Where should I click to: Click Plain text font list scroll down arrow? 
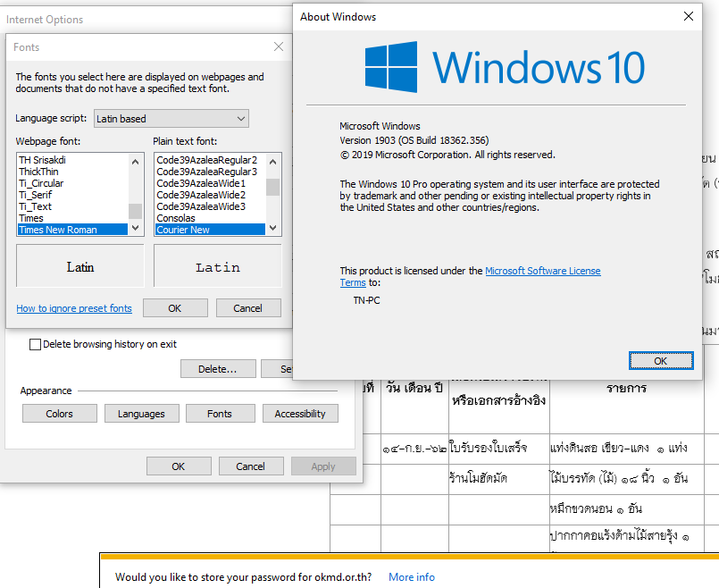272,228
